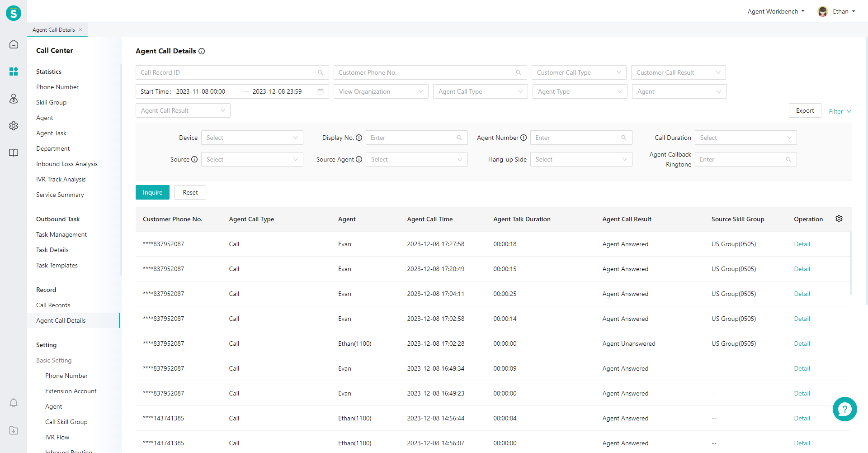The image size is (868, 453).
Task: Open Ethan user menu
Action: tap(844, 11)
